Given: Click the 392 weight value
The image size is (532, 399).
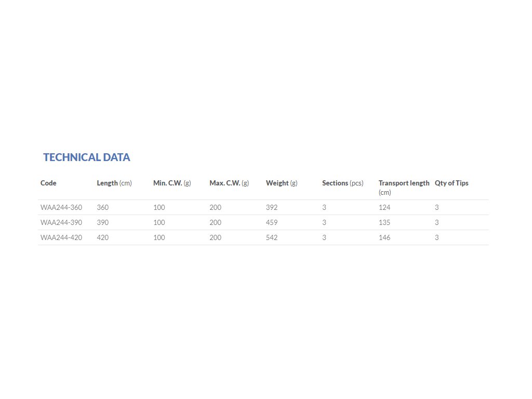Looking at the screenshot, I should [272, 207].
